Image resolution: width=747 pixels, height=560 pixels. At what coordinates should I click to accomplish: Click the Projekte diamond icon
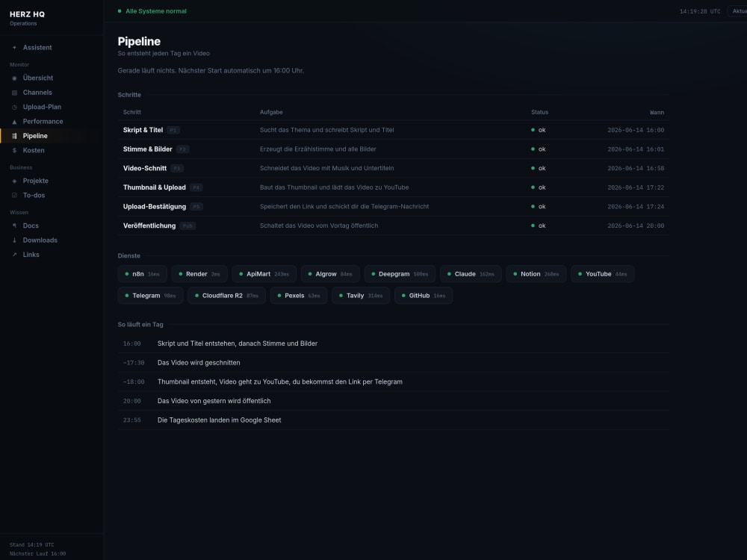[x=14, y=181]
